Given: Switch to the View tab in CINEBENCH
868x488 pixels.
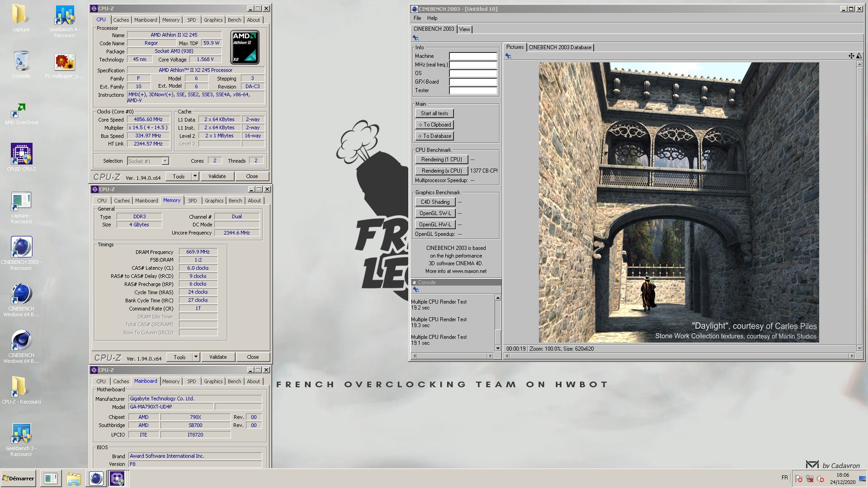Looking at the screenshot, I should click(464, 29).
